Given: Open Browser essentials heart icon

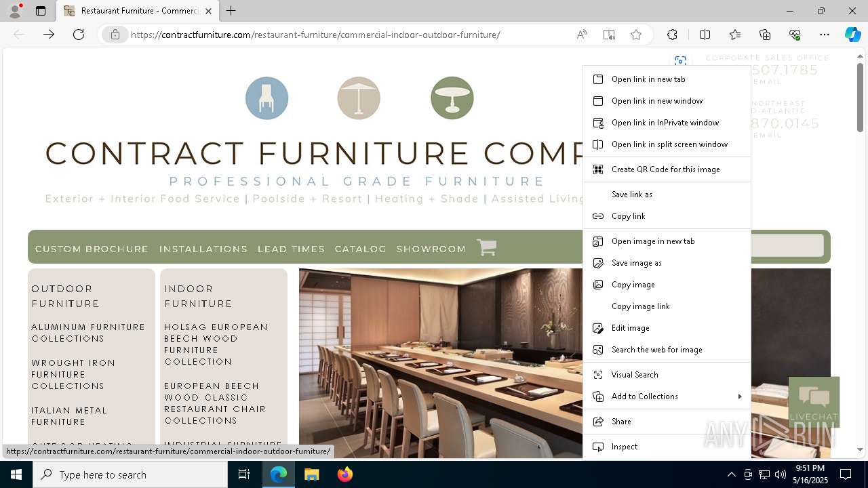Looking at the screenshot, I should [795, 35].
